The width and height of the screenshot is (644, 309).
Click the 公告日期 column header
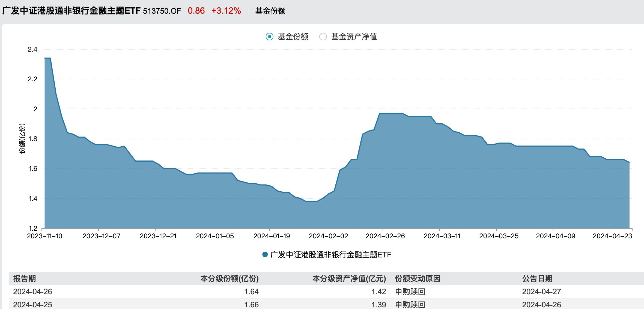pyautogui.click(x=537, y=278)
